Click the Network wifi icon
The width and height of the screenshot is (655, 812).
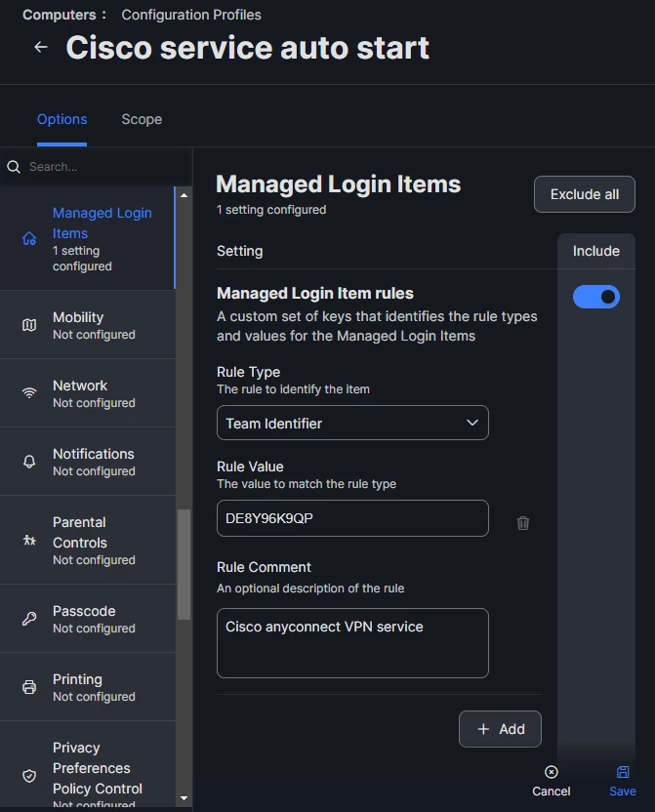click(x=29, y=393)
